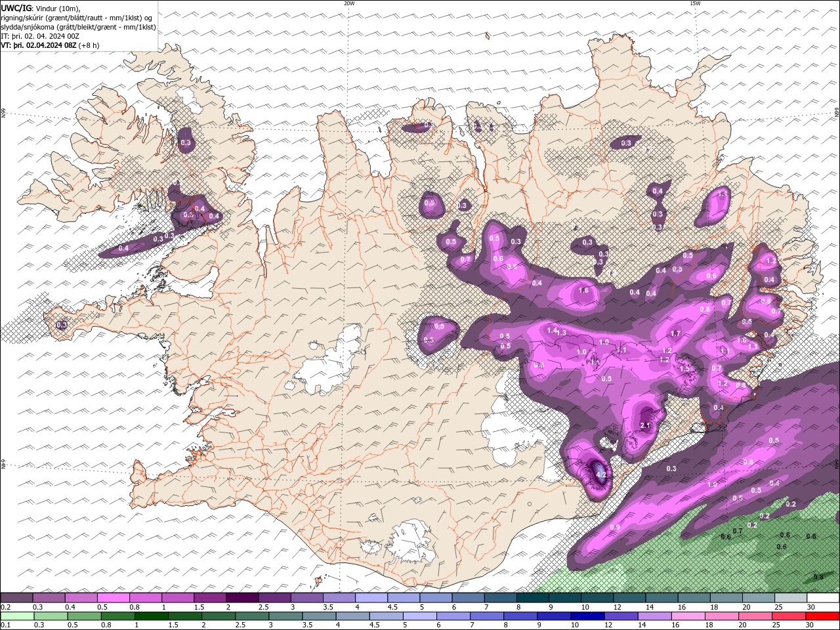This screenshot has height=630, width=840.
Task: Click the 20W longitude label at the top
Action: point(349,3)
